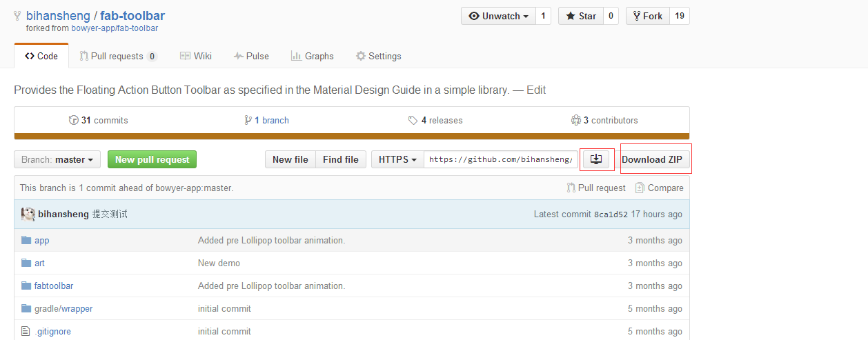Click the Download ZIP button
Screen dimensions: 868x340
652,159
